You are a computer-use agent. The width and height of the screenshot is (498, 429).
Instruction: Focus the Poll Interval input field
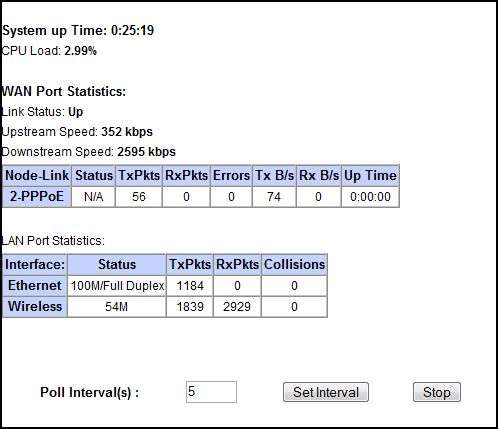211,392
